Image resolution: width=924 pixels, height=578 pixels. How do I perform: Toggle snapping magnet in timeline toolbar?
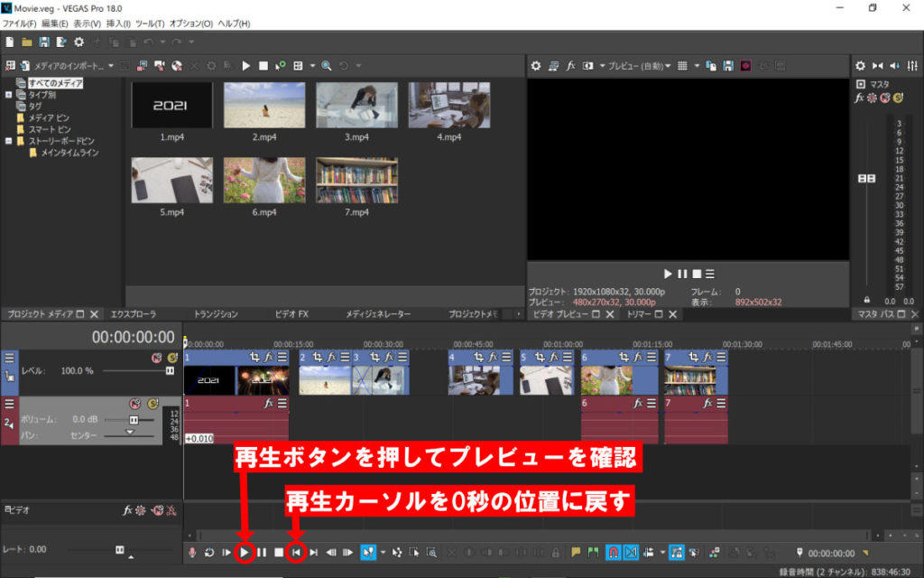[x=613, y=552]
